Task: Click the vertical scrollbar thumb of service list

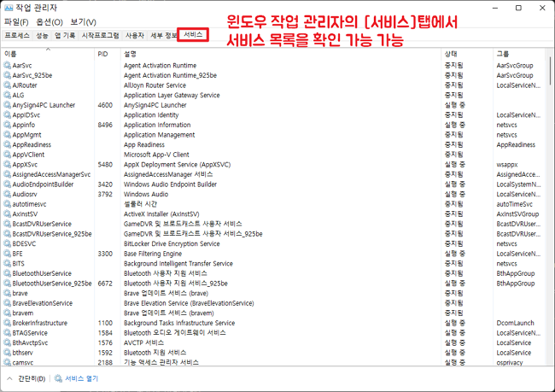Action: pyautogui.click(x=550, y=71)
